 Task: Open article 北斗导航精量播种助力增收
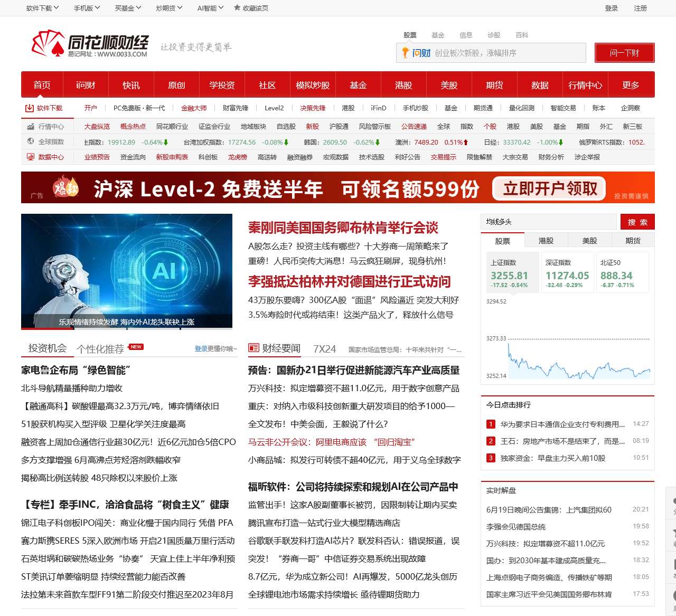click(x=72, y=388)
